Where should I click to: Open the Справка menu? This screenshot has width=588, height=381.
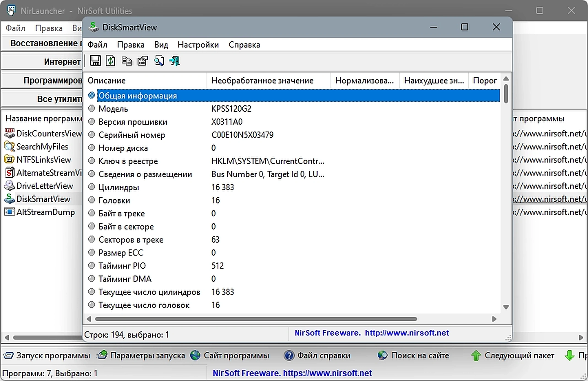244,45
